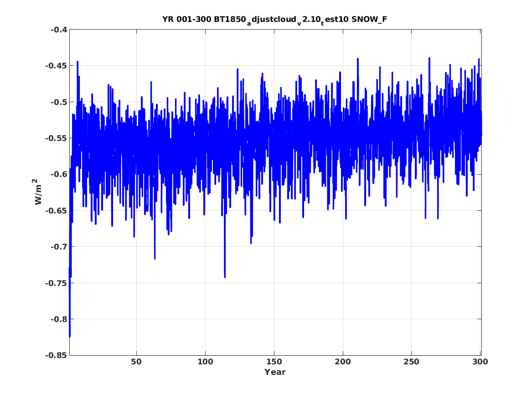
Task: Click the y-axis tick label '-0.6'
Action: [59, 174]
